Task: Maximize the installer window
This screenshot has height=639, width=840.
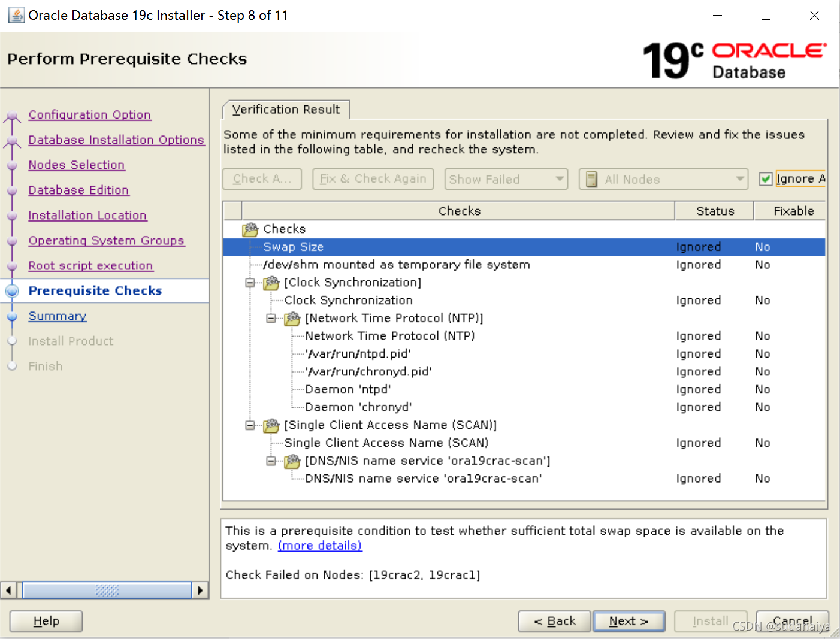Action: (x=766, y=16)
